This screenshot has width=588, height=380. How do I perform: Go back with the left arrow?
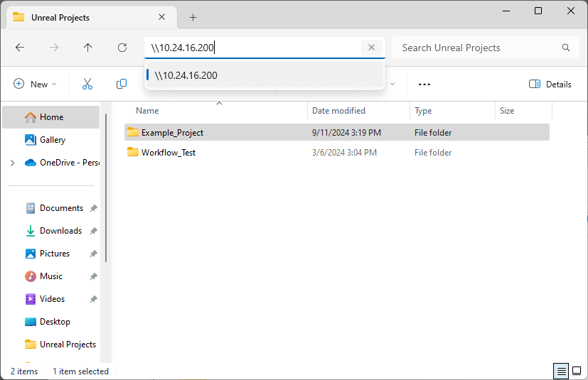pos(20,48)
